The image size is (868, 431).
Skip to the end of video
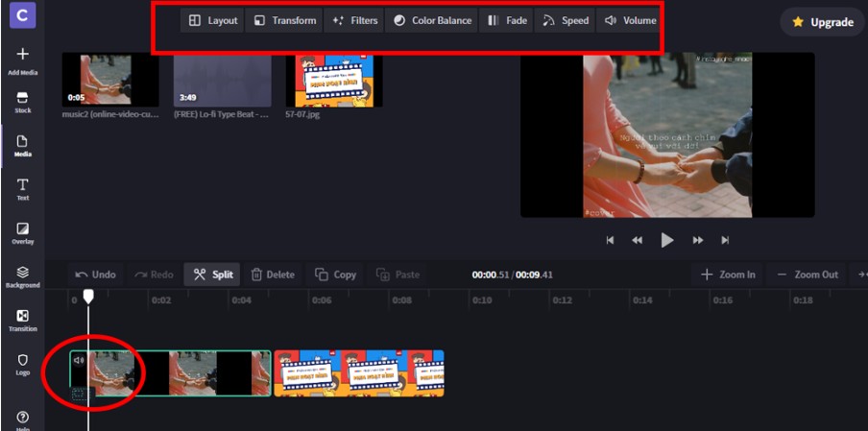725,240
